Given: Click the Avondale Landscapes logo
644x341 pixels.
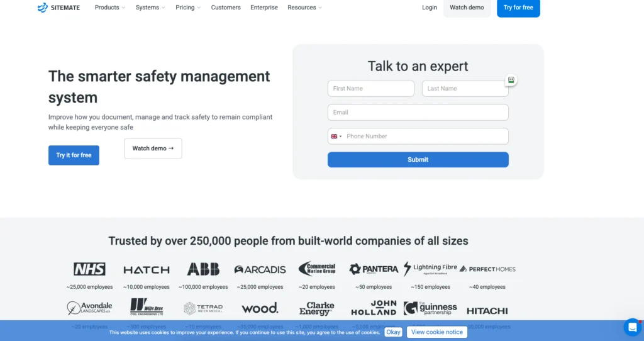Looking at the screenshot, I should (x=89, y=308).
